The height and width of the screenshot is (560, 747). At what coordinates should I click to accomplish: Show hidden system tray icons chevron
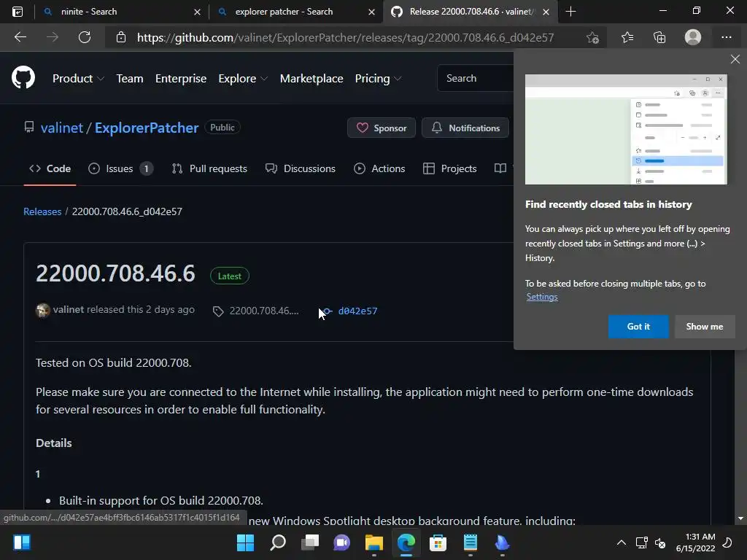point(622,542)
